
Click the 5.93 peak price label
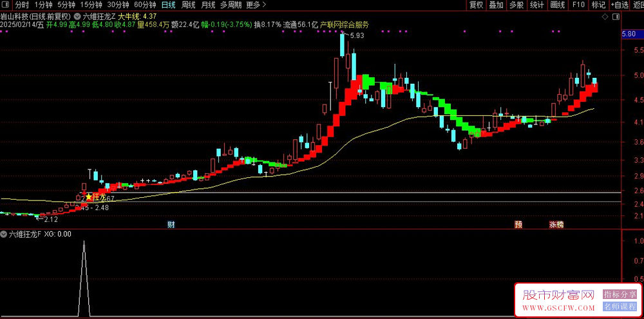click(357, 35)
